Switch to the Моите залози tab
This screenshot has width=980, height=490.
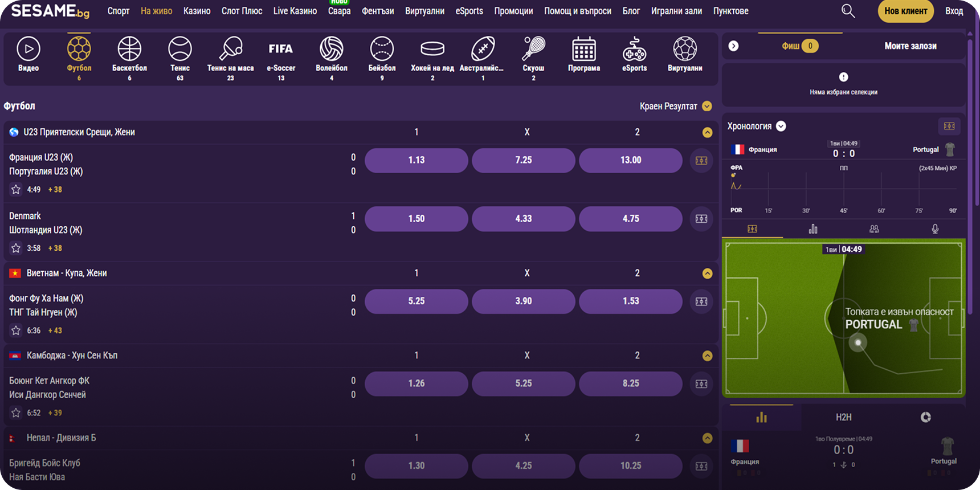910,46
